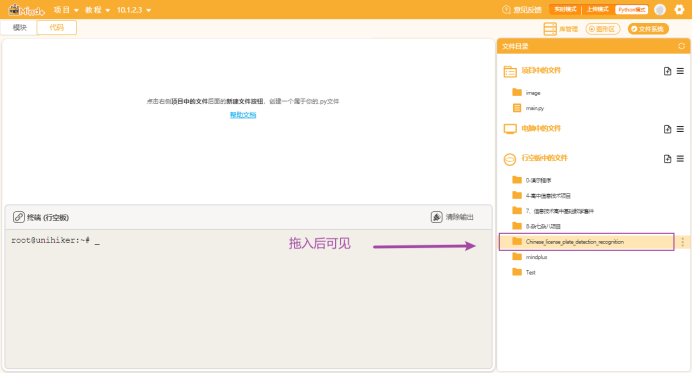
Task: Toggle the 图形区 graphics area
Action: pos(602,29)
